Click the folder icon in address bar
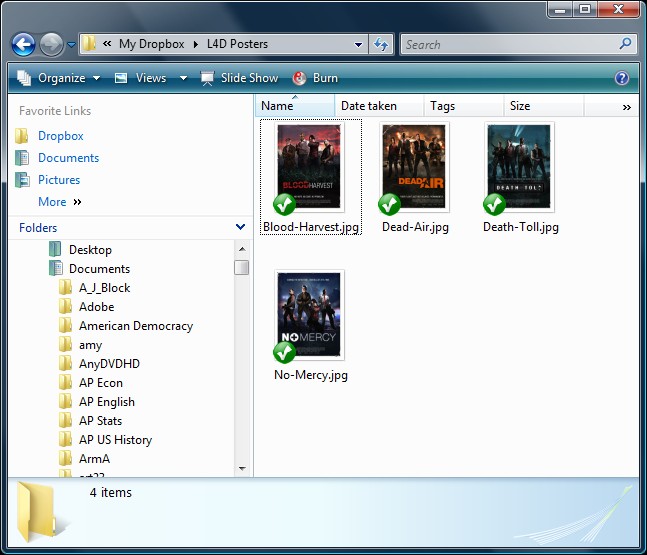Image resolution: width=647 pixels, height=555 pixels. [x=89, y=43]
